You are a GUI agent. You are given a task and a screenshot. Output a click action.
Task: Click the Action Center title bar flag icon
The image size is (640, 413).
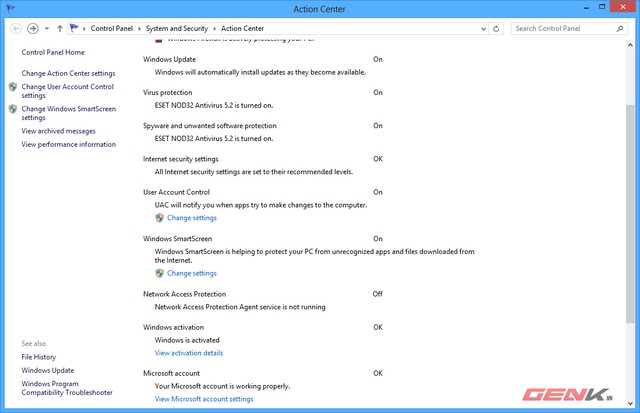click(11, 8)
